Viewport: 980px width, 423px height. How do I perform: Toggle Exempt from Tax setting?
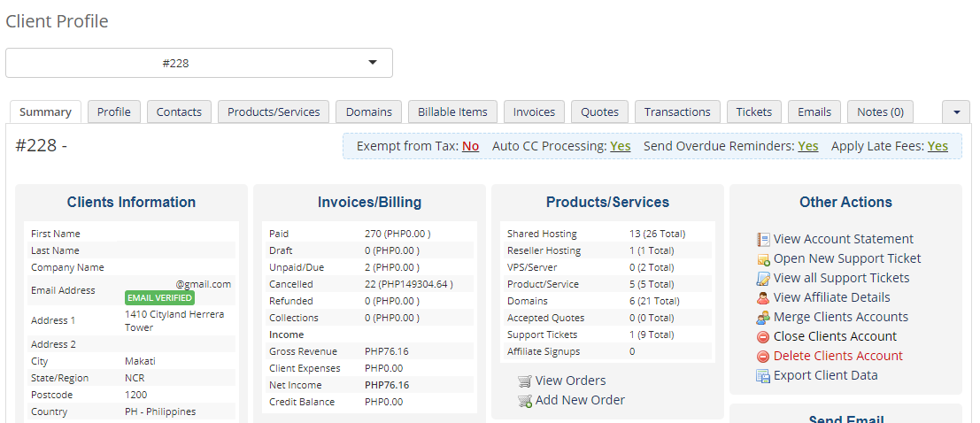[470, 146]
